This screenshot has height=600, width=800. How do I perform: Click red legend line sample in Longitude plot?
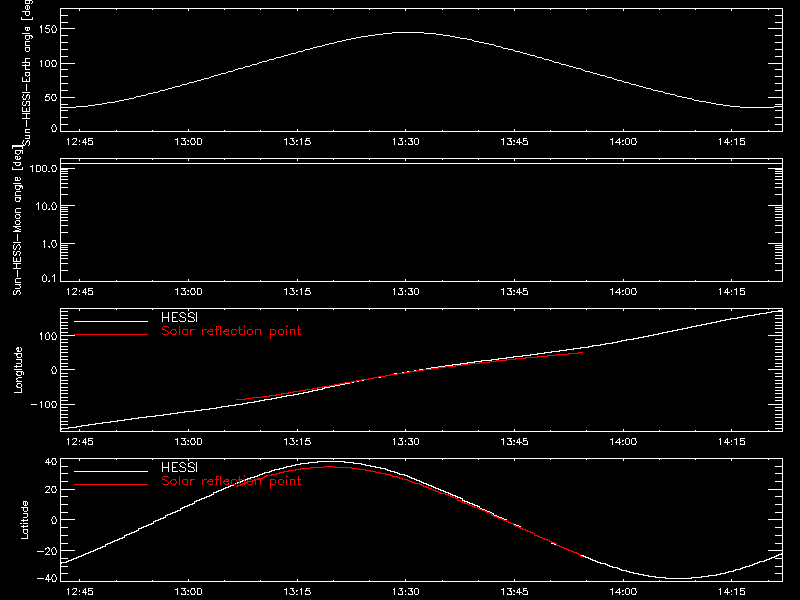pos(111,335)
